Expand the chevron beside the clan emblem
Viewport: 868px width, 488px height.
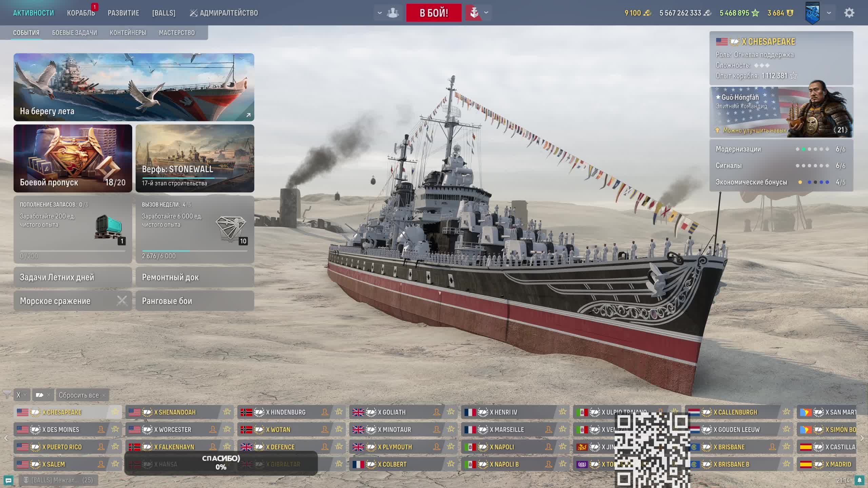pyautogui.click(x=829, y=13)
